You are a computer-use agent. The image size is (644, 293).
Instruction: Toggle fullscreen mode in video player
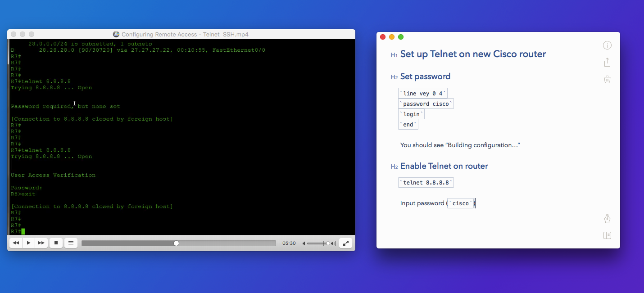[x=345, y=243]
